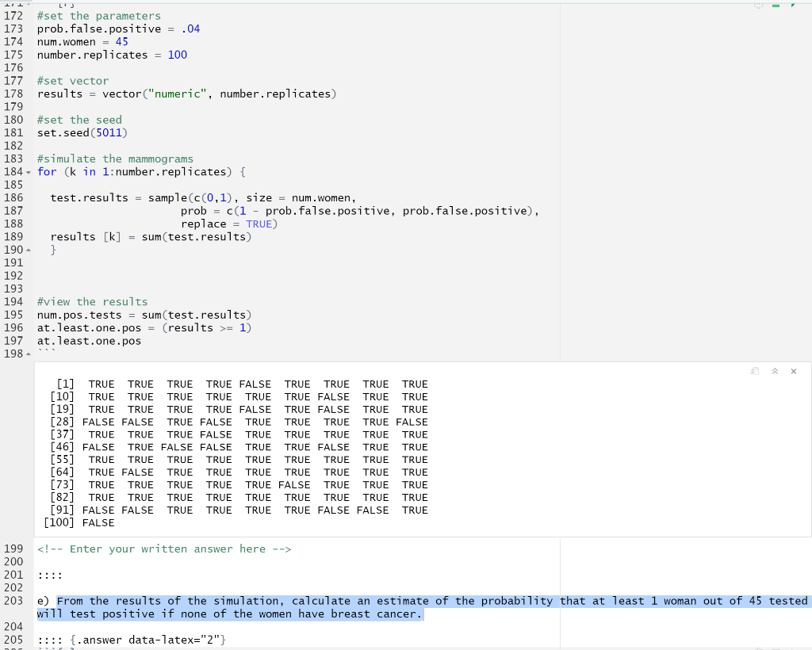Click the FALSE value in output row [100]
812x650 pixels.
[98, 522]
